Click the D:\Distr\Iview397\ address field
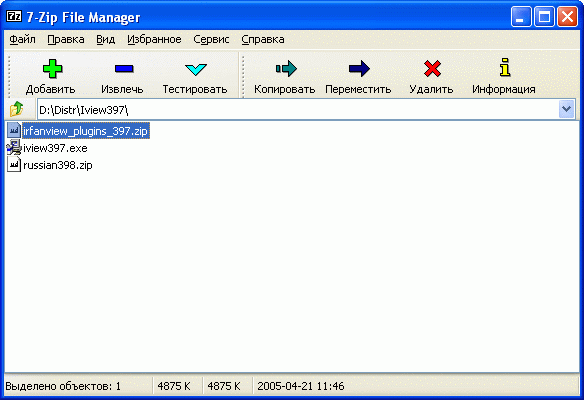This screenshot has height=400, width=584. [x=298, y=110]
